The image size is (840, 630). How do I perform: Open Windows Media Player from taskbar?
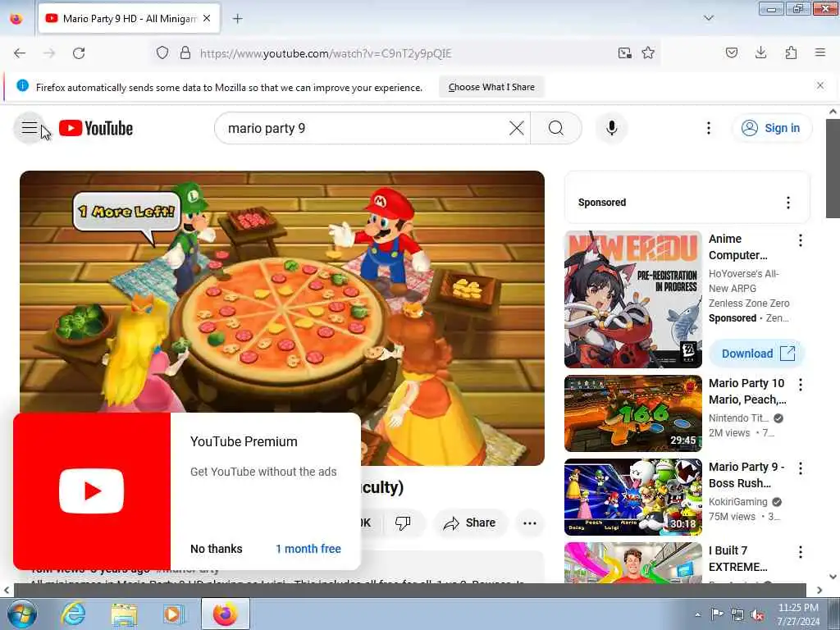(x=174, y=614)
